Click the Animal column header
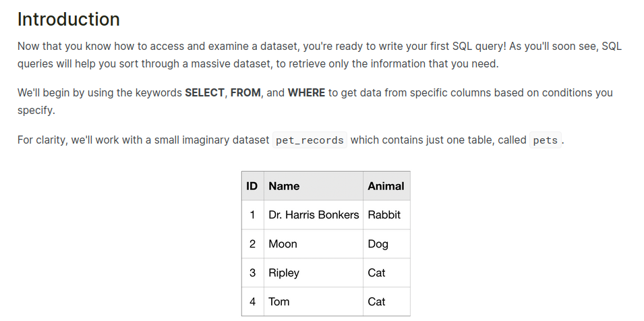This screenshot has height=321, width=644. coord(386,186)
